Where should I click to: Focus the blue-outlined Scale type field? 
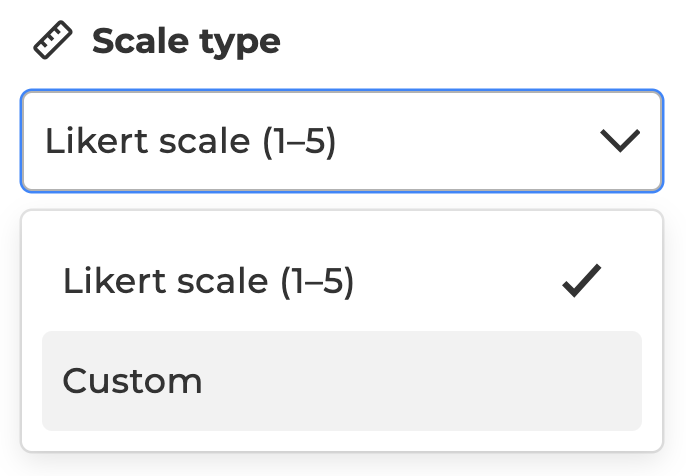click(342, 141)
